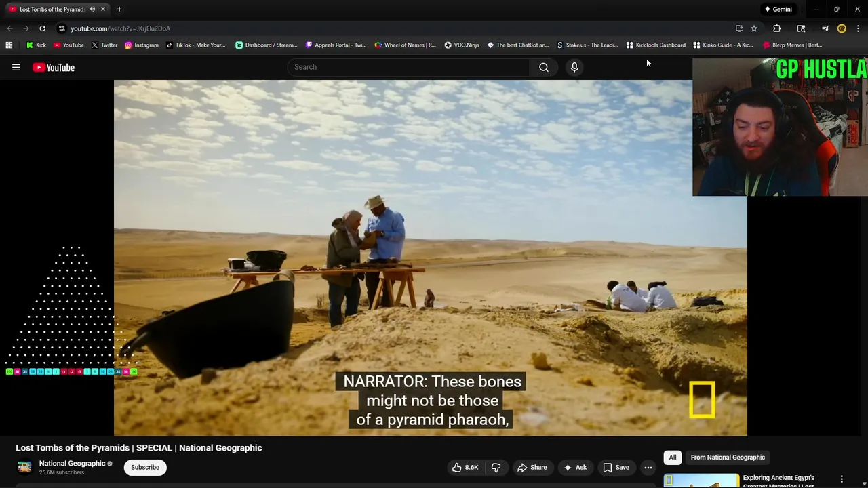Open KickTools Dashboard bookmark
The height and width of the screenshot is (488, 868).
click(x=656, y=45)
